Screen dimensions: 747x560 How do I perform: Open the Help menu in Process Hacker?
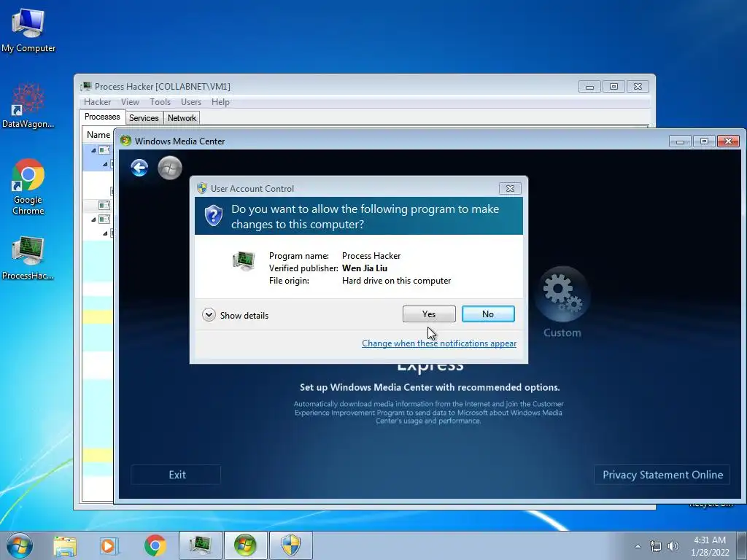(x=220, y=102)
